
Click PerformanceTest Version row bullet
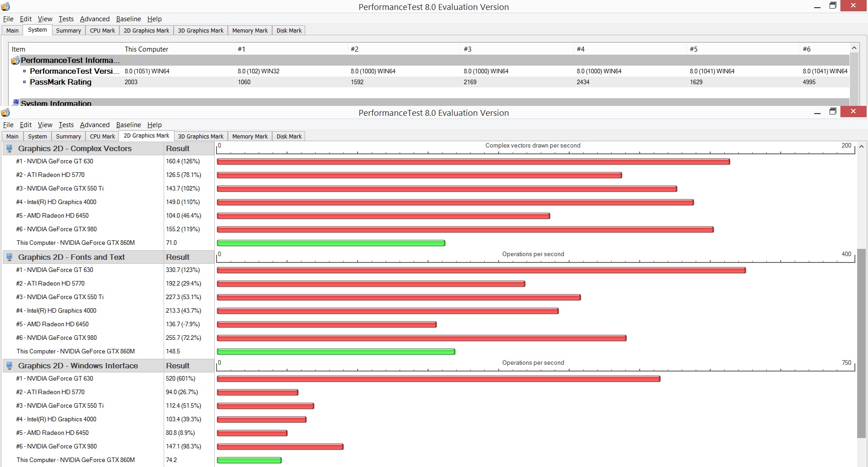pos(24,71)
